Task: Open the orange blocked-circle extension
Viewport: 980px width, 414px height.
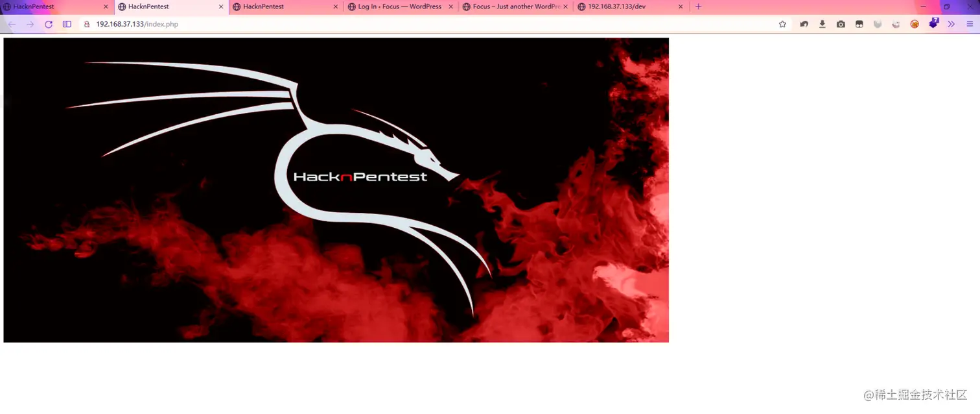Action: [x=915, y=24]
